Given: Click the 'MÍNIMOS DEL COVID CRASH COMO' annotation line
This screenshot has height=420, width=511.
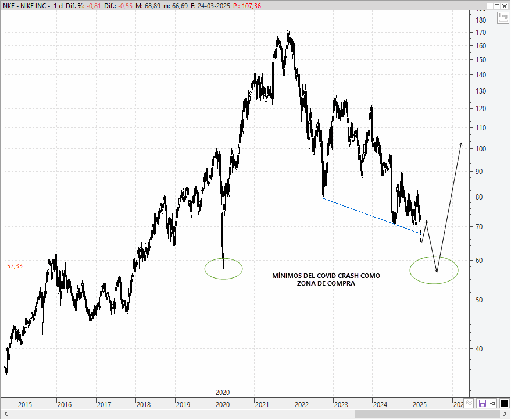Looking at the screenshot, I should 326,276.
